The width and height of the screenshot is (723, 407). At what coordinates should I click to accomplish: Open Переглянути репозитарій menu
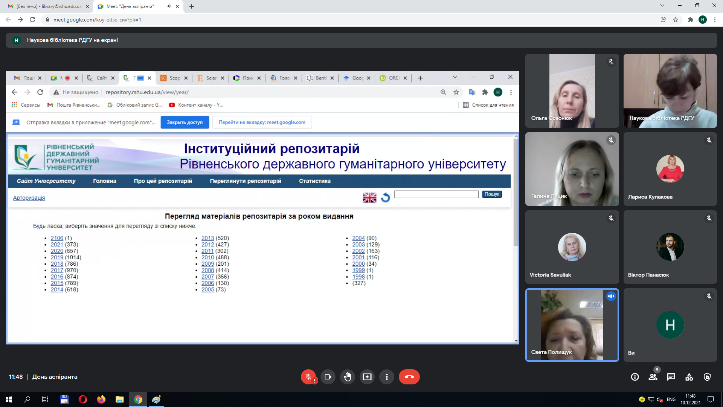point(245,181)
